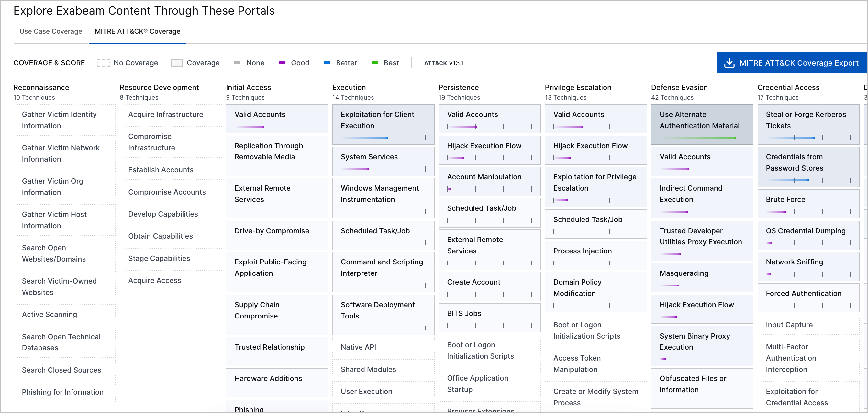
Task: Open Compromise Accounts technique
Action: (x=171, y=192)
